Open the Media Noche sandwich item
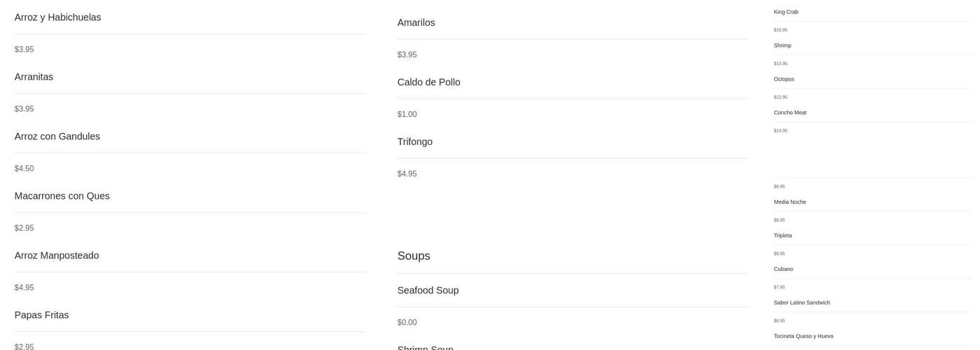This screenshot has height=350, width=980. coord(790,202)
